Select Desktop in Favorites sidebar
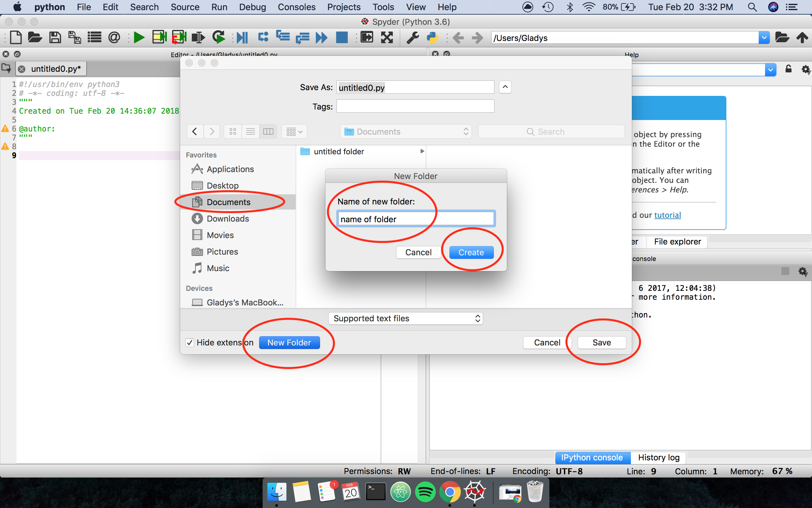Image resolution: width=812 pixels, height=508 pixels. [222, 185]
